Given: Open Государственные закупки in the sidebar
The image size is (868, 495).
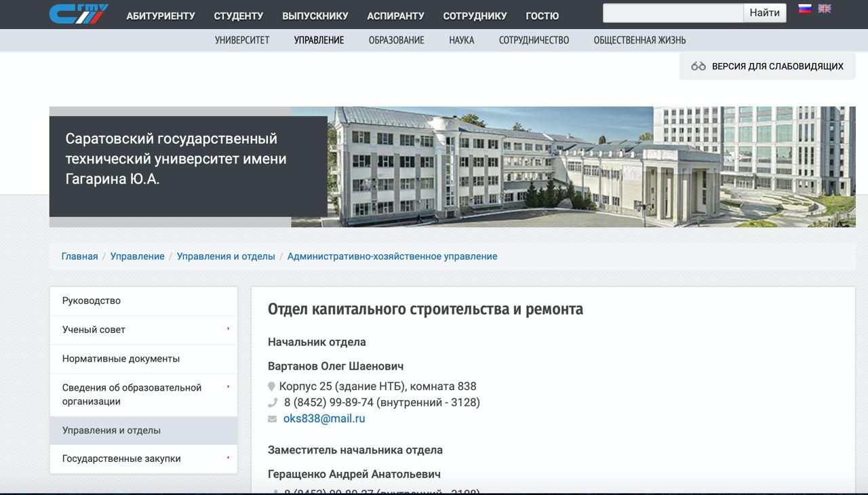Looking at the screenshot, I should [144, 459].
